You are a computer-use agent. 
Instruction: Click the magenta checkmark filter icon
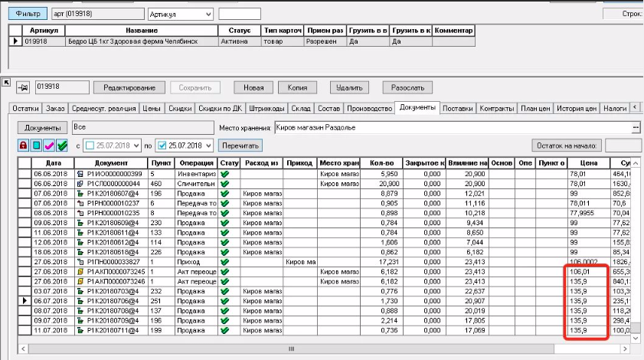(48, 146)
